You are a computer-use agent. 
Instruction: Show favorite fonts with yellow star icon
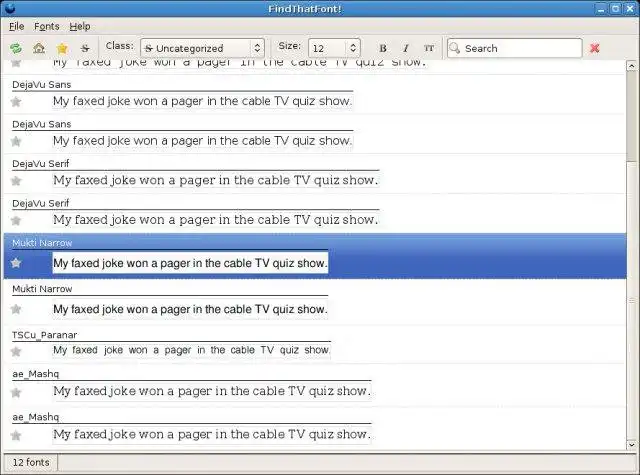[62, 48]
